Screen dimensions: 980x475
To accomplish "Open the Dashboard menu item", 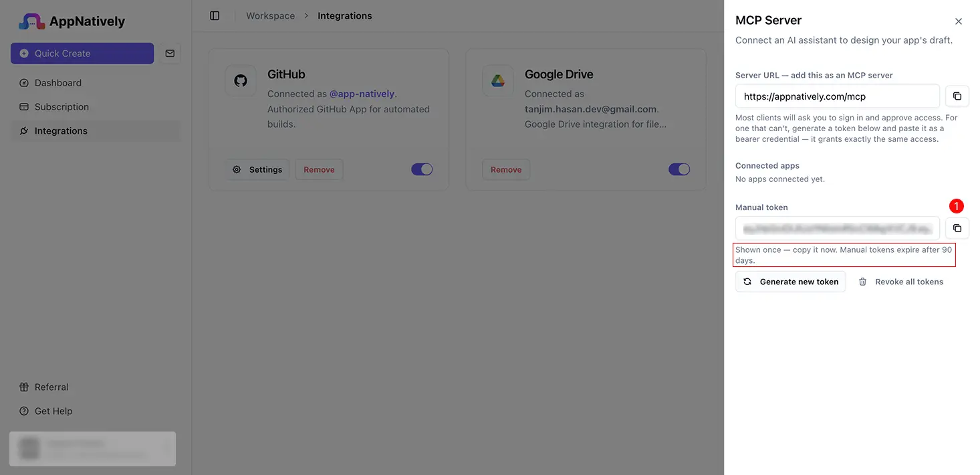I will coord(96,83).
